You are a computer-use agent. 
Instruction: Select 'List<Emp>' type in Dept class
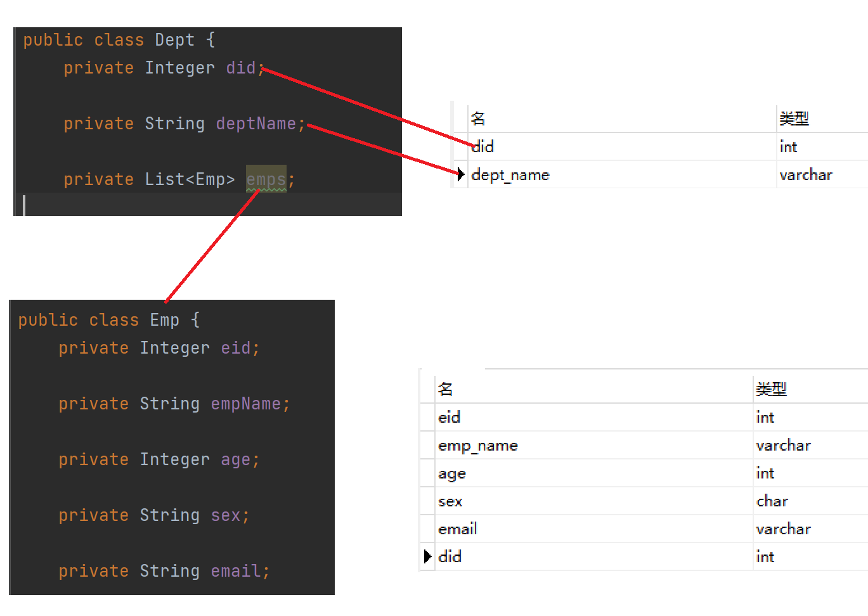[x=190, y=179]
